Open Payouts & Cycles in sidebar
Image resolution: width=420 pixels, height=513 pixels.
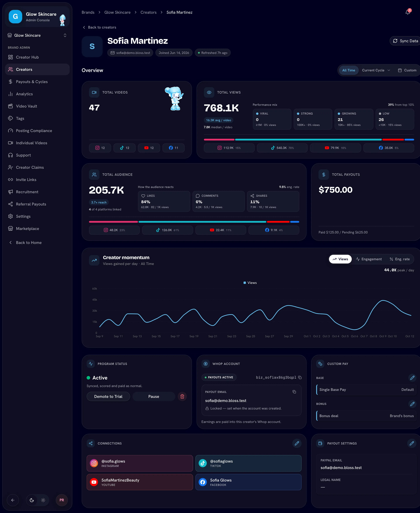pyautogui.click(x=37, y=82)
